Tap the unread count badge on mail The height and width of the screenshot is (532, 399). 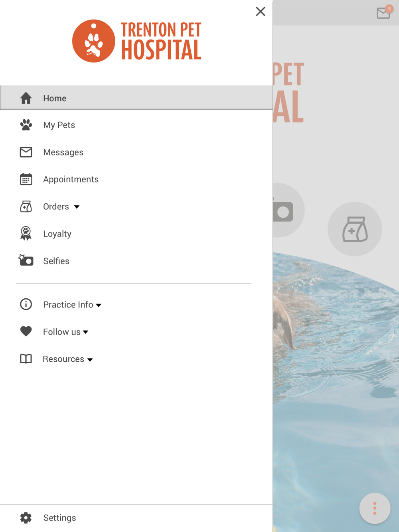[389, 9]
